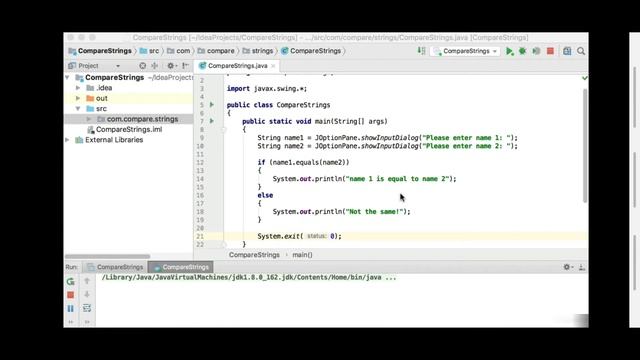Collapse the CompareStrings project root arrow
640x360 pixels.
coord(67,77)
